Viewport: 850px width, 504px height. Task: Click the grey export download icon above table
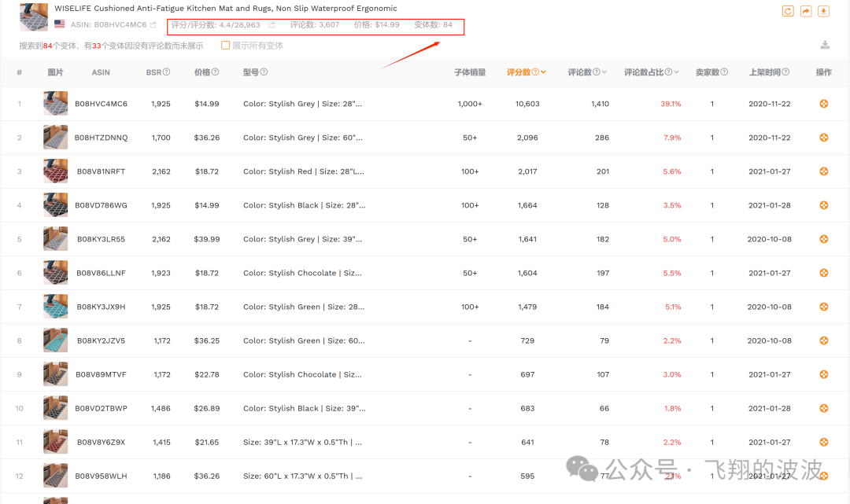[825, 45]
